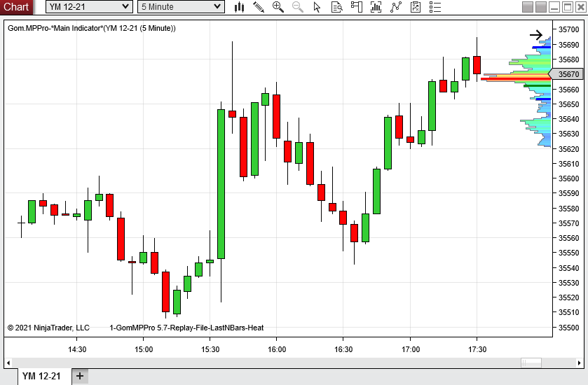Image resolution: width=588 pixels, height=385 pixels.
Task: Click the Gom.MPPro Main Indicator label
Action: pos(92,28)
